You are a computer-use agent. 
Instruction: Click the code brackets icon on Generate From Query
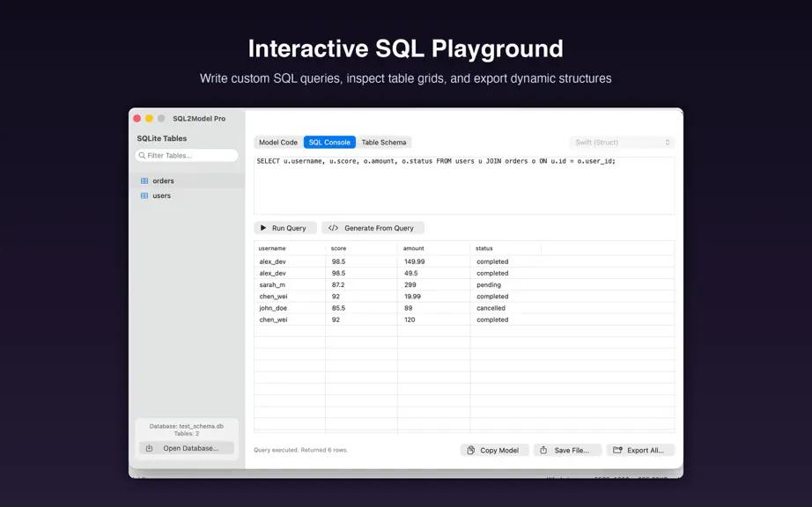point(333,228)
